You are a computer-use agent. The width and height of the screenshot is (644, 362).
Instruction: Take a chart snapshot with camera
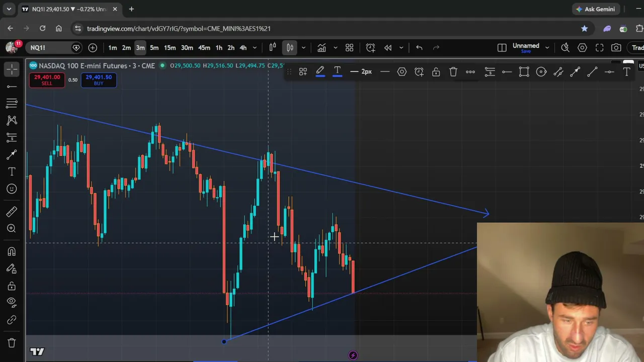pos(616,48)
